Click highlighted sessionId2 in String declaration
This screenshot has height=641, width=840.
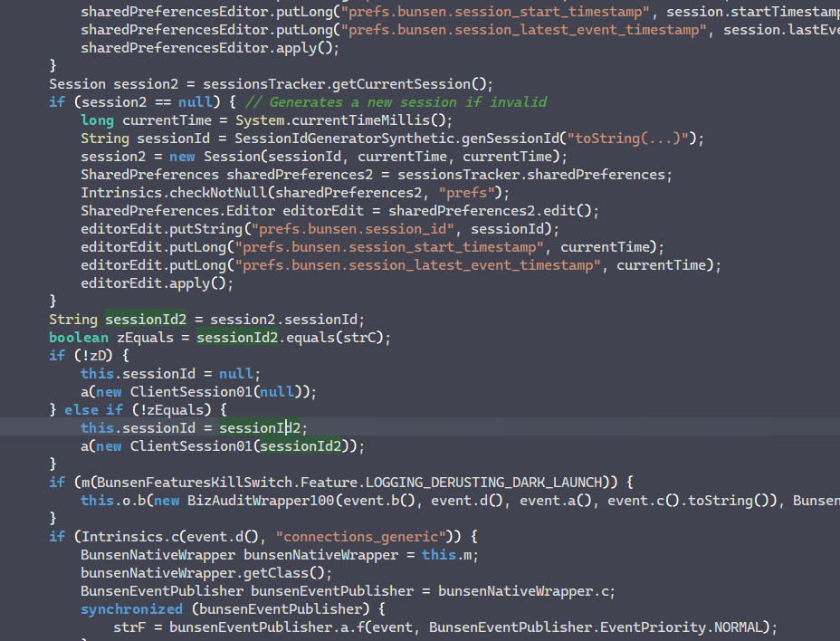point(146,320)
